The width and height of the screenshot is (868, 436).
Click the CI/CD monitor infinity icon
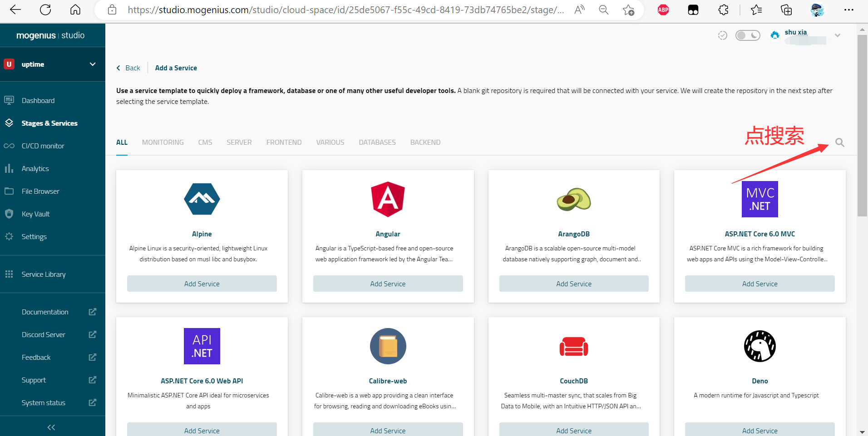(x=9, y=146)
